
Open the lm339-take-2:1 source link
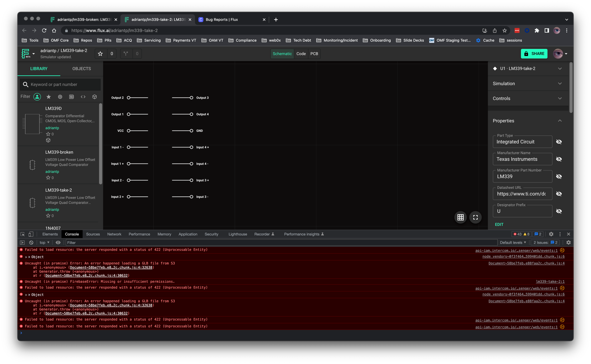[x=550, y=282]
